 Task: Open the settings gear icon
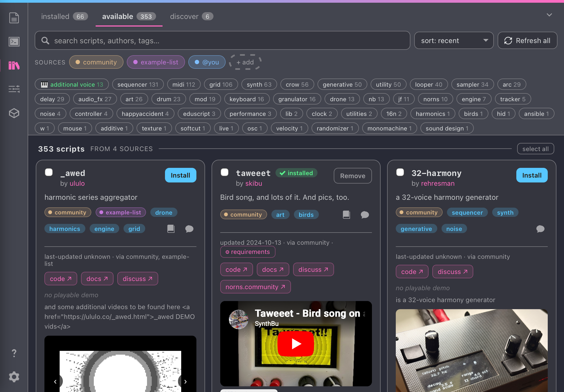point(14,377)
